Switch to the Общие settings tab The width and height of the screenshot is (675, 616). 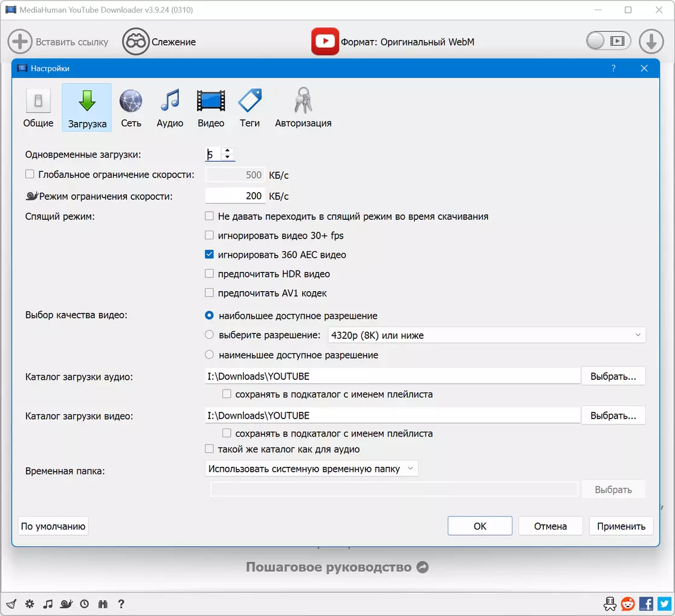pyautogui.click(x=38, y=107)
